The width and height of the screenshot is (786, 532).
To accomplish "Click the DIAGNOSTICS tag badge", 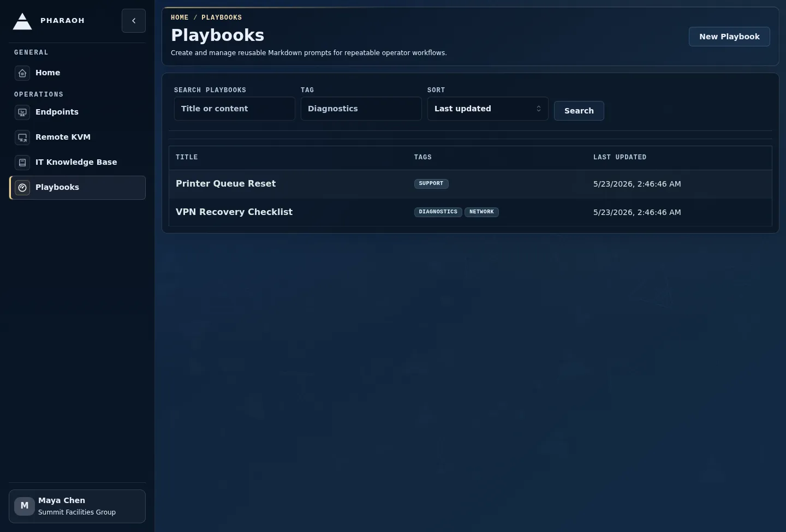I will tap(438, 212).
